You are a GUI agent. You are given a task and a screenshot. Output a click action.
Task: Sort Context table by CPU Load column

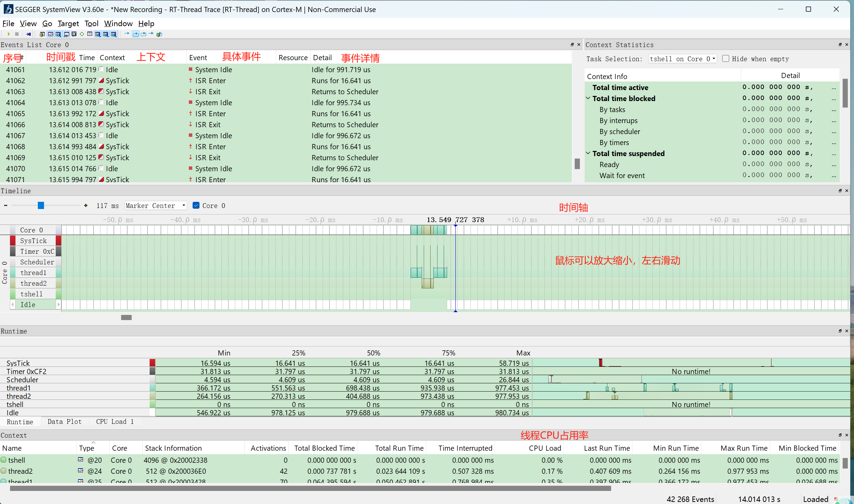tap(545, 448)
